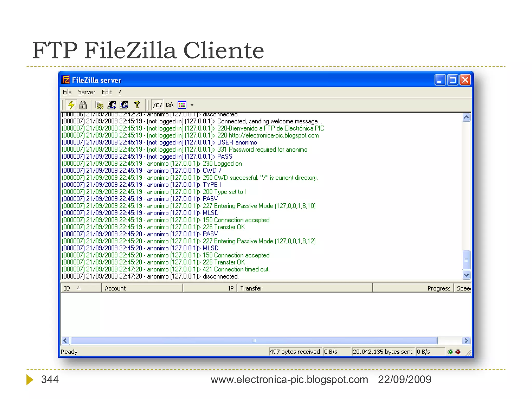Open the ? help menu
Screen dimensions: 532x399
pos(120,92)
